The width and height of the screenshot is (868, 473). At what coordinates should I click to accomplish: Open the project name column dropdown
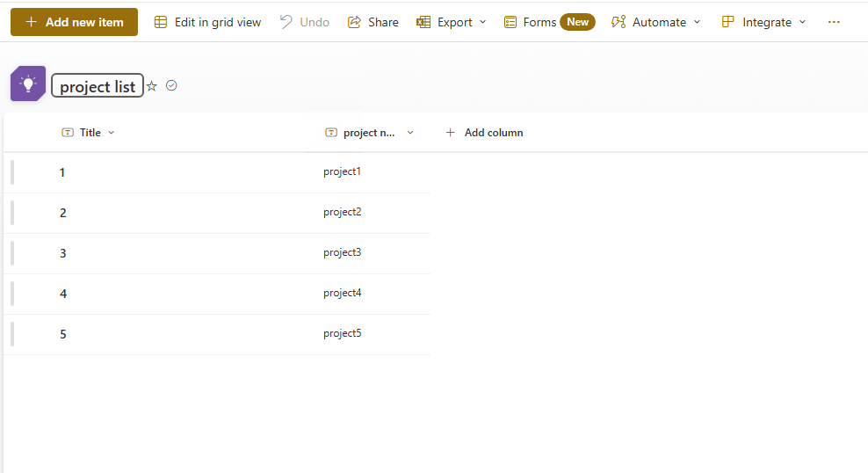410,133
